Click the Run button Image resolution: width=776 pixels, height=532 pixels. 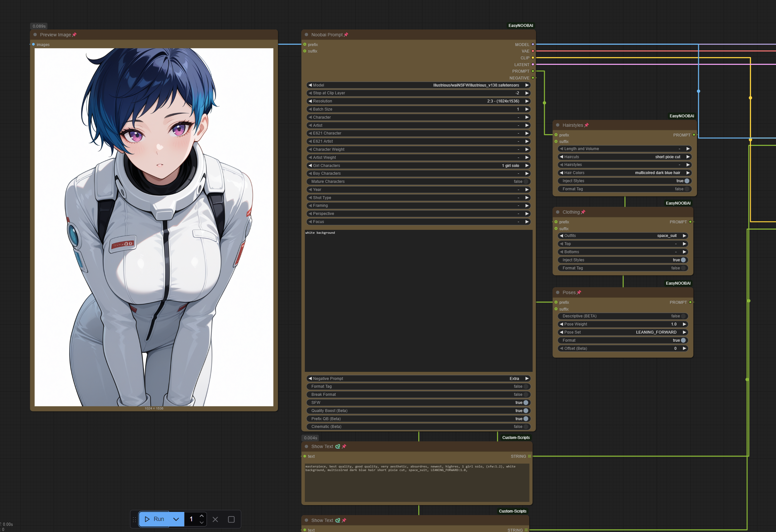click(154, 519)
